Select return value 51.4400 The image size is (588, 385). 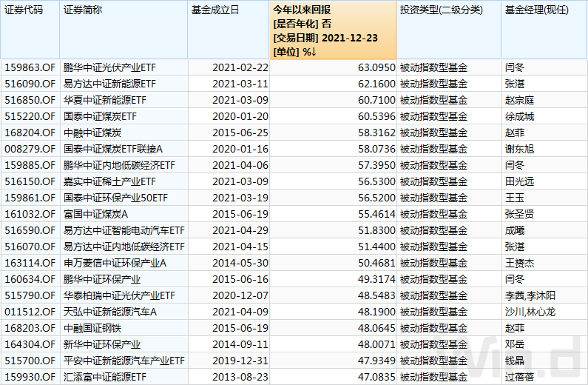pyautogui.click(x=376, y=247)
